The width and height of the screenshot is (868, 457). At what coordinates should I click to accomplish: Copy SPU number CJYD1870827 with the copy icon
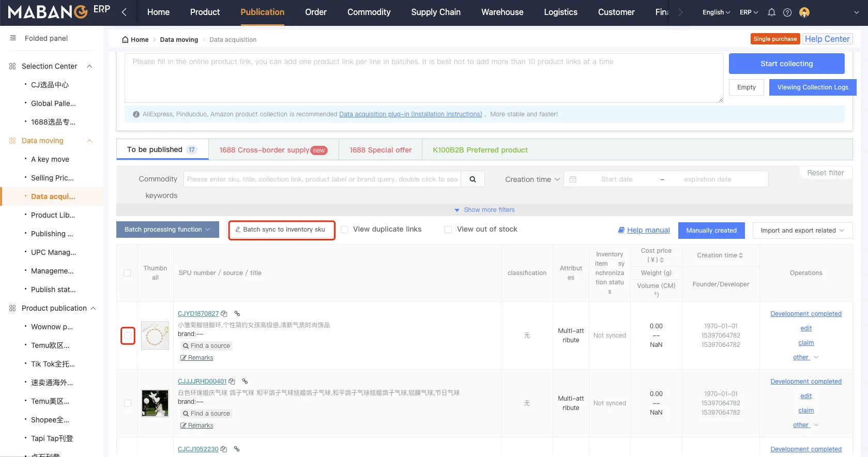pyautogui.click(x=224, y=314)
